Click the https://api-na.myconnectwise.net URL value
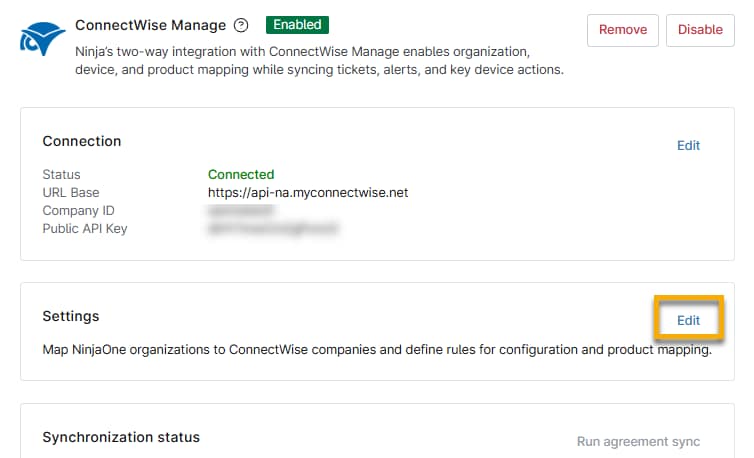Screen dimensions: 754x458 click(308, 192)
